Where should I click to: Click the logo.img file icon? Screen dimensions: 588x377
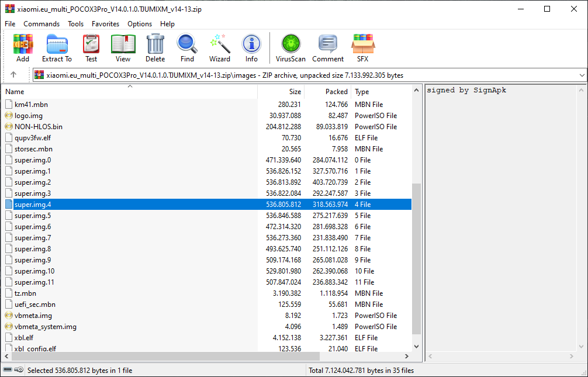9,116
